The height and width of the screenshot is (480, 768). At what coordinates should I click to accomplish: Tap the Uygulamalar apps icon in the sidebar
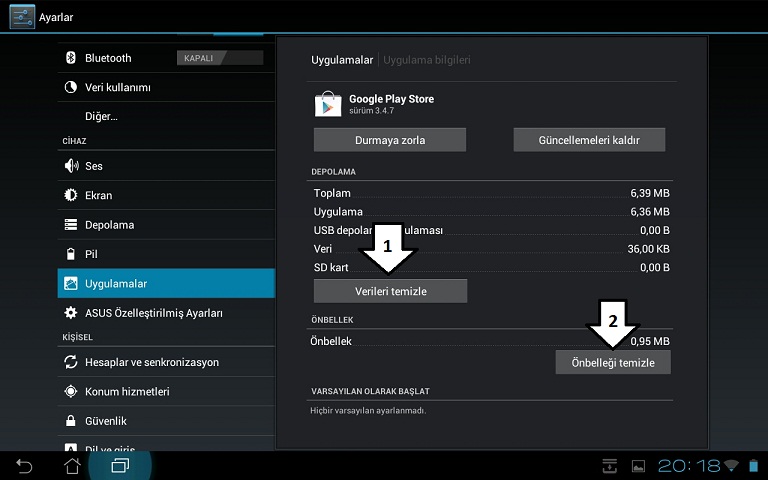(x=71, y=283)
